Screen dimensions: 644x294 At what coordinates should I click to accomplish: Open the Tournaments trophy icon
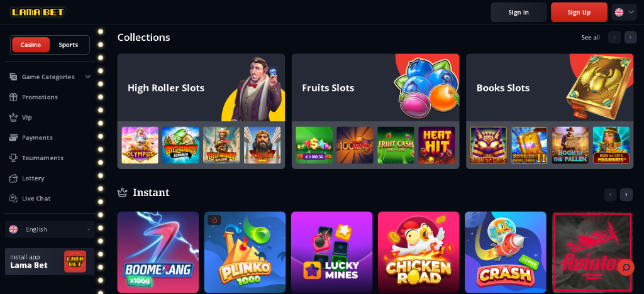[14, 158]
